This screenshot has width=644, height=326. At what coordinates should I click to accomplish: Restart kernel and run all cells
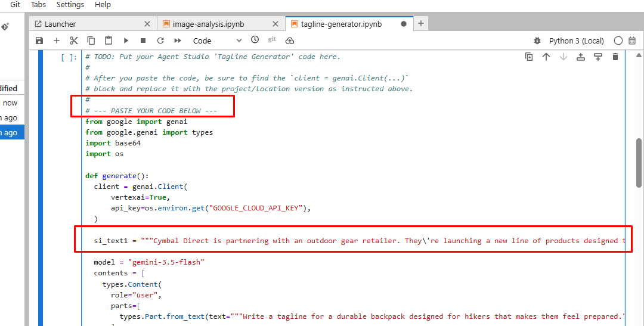[178, 41]
